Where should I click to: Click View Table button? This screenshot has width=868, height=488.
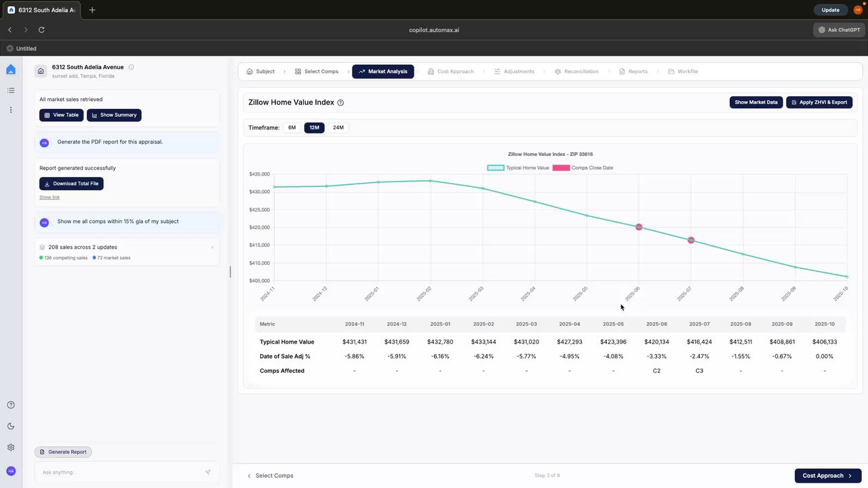[61, 115]
